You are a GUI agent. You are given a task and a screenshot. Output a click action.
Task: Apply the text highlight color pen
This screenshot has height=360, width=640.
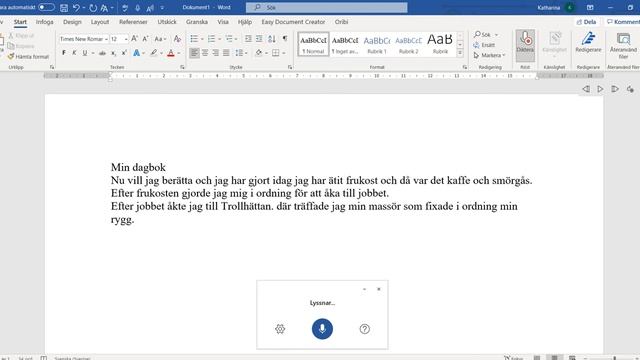[x=153, y=53]
